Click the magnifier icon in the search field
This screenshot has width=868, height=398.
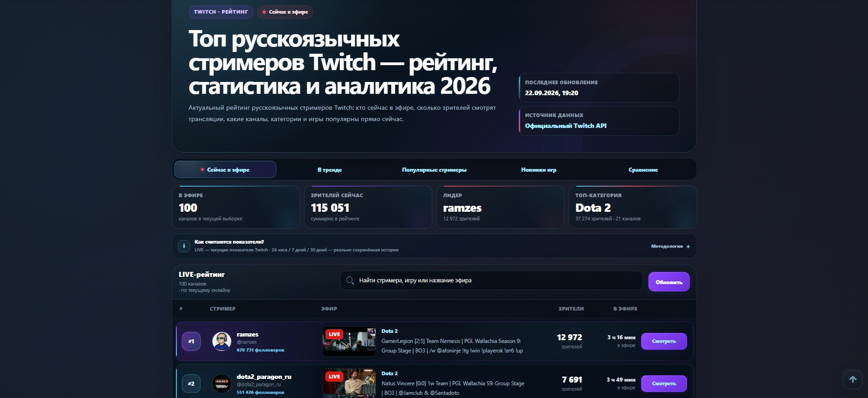tap(350, 281)
